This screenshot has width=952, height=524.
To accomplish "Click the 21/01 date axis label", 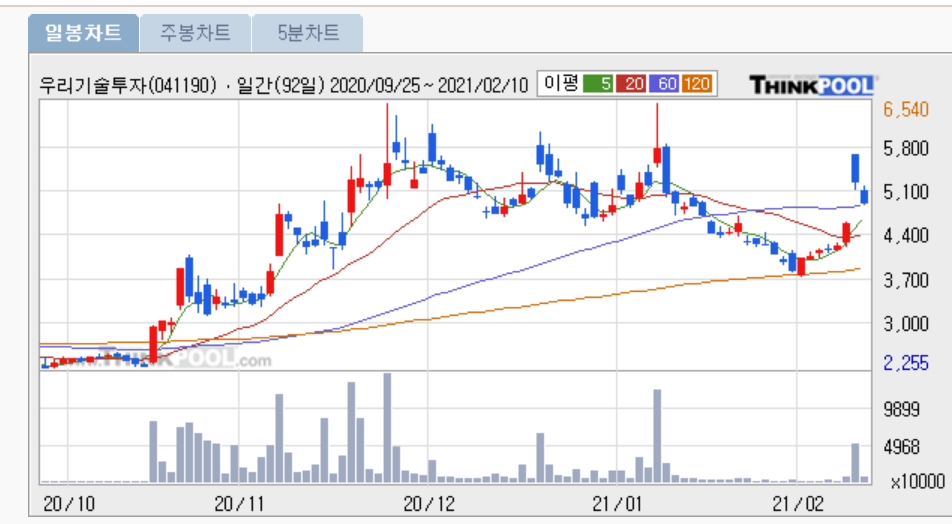I will tap(617, 504).
